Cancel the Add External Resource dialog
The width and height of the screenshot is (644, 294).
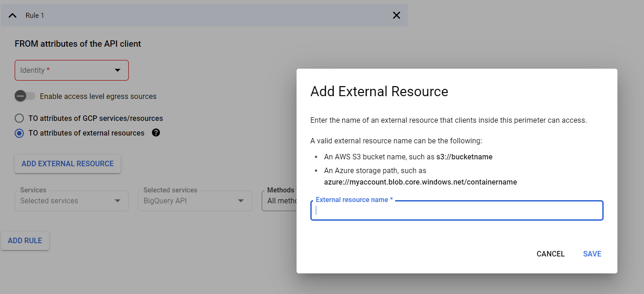[x=550, y=254]
